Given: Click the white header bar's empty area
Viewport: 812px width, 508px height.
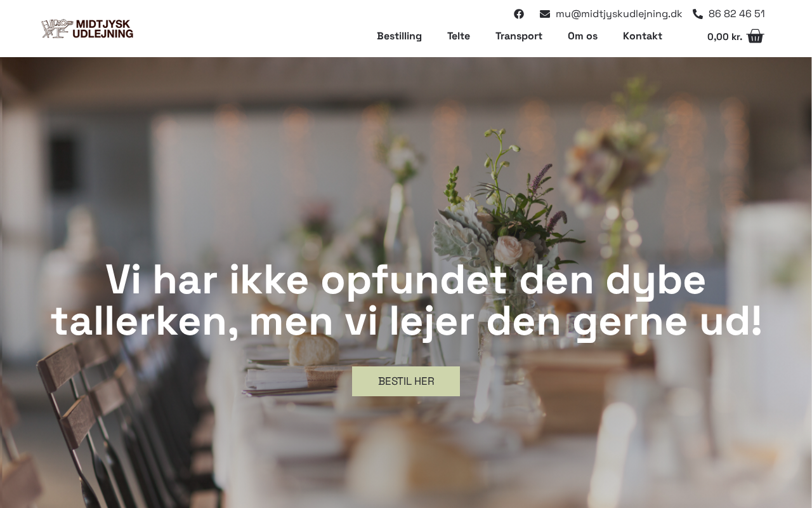Looking at the screenshot, I should pos(254,29).
